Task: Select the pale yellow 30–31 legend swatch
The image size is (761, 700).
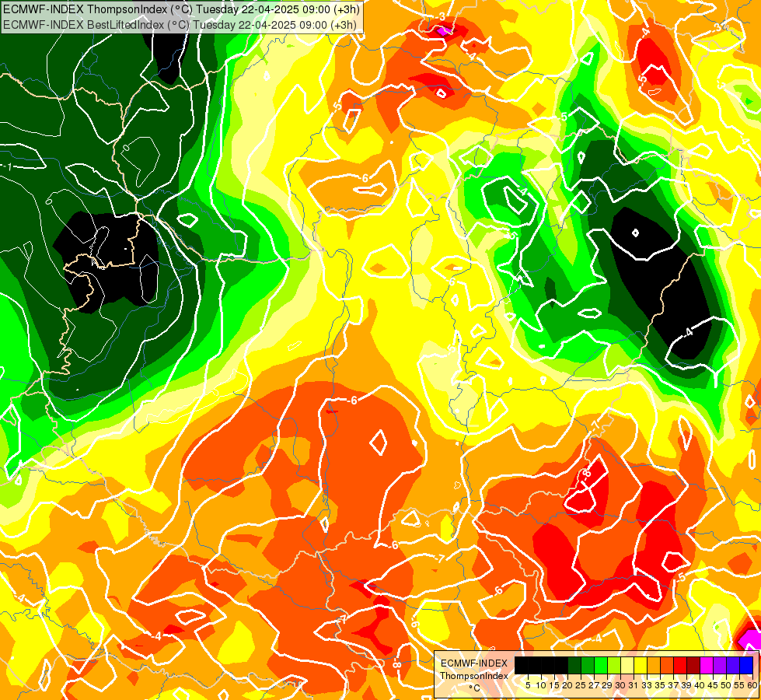Action: 627,666
